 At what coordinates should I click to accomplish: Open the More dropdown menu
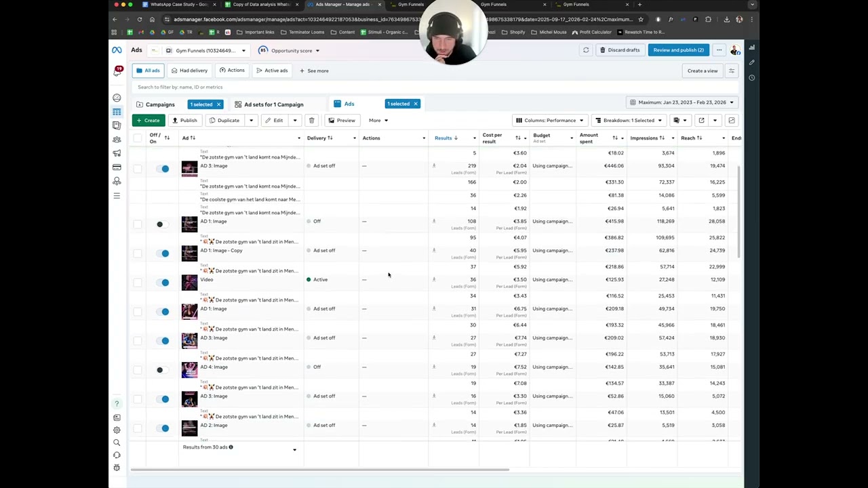pyautogui.click(x=378, y=121)
